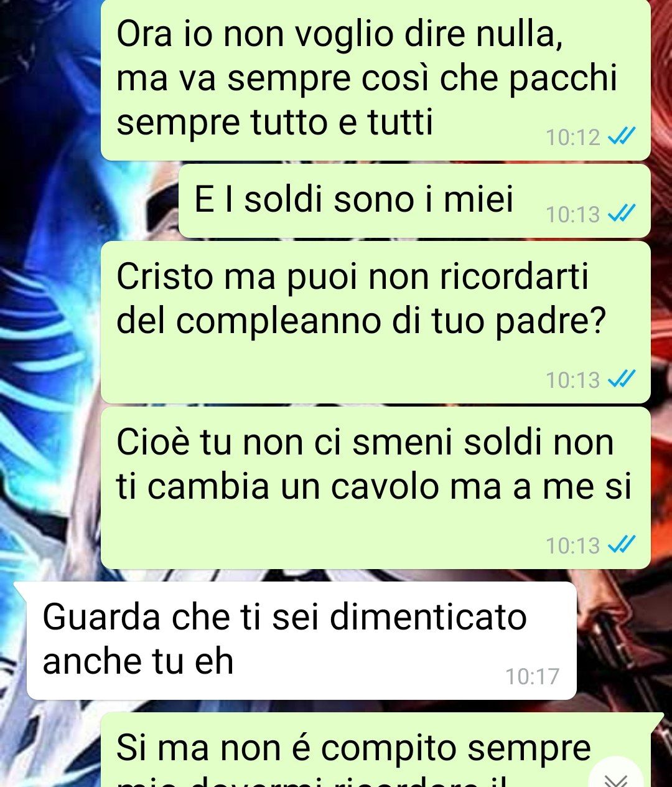672x787 pixels.
Task: Select the 'E I soldi sono i miei' bubble
Action: click(414, 201)
